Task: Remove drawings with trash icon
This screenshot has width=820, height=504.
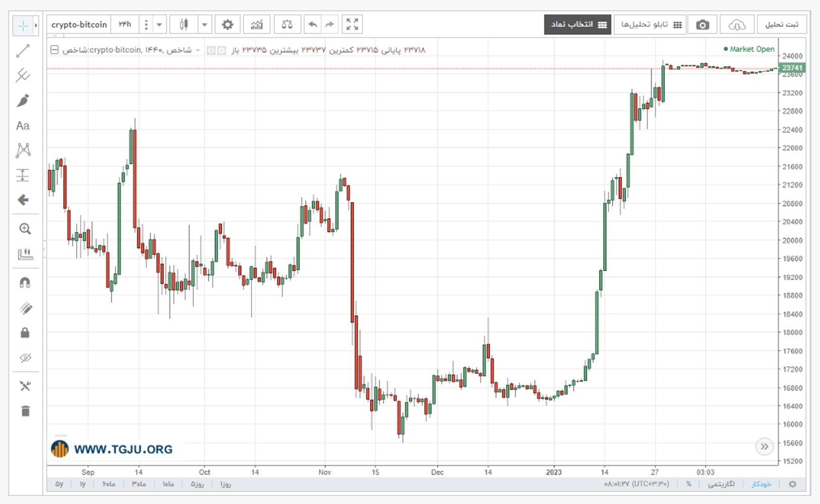Action: coord(25,411)
